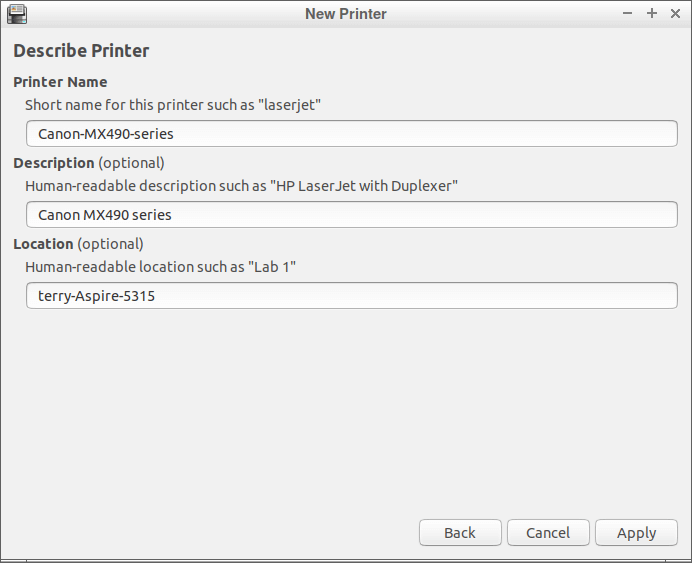The width and height of the screenshot is (692, 563).
Task: Open the printer icon window menu
Action: 17,14
